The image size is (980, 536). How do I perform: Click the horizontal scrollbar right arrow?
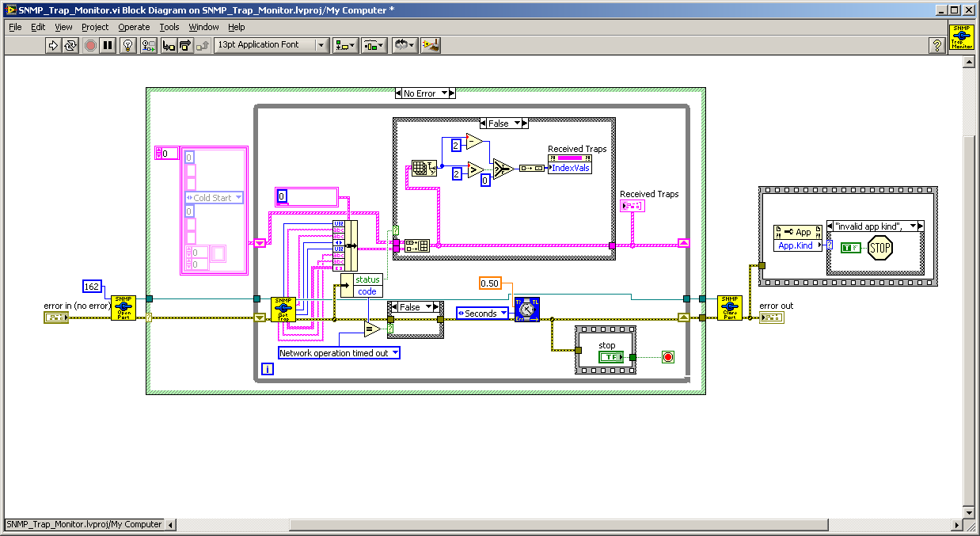(955, 525)
